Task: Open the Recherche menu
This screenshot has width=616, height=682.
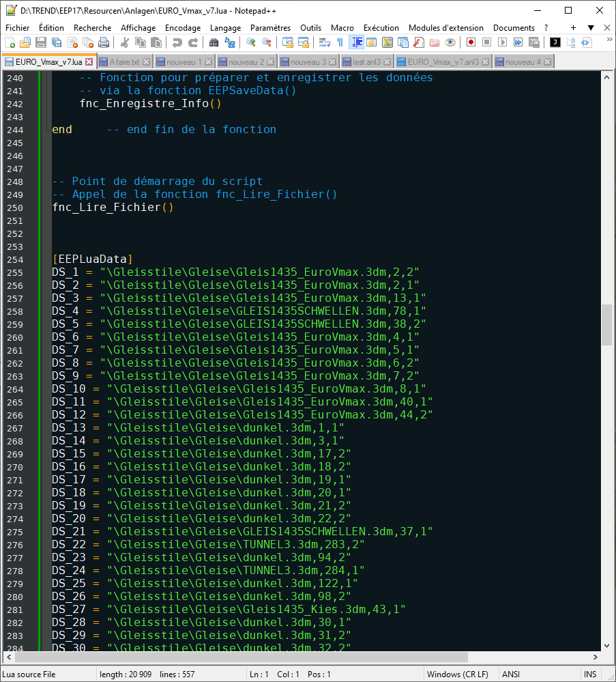Action: tap(93, 28)
